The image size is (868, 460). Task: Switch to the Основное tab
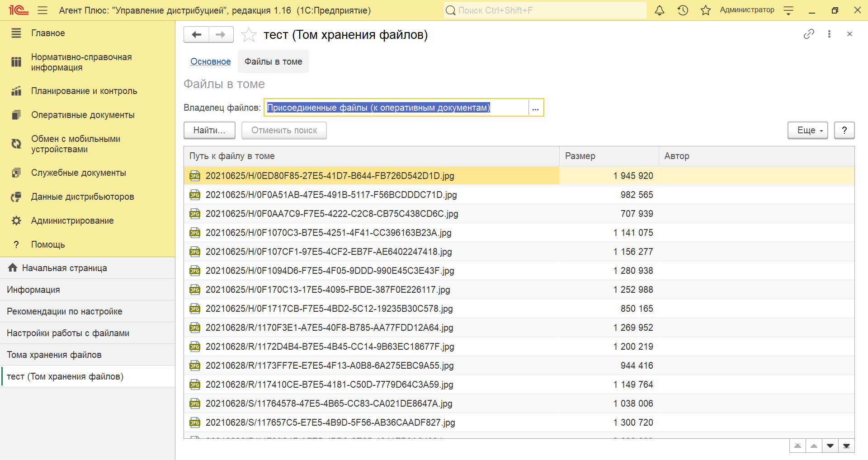click(211, 61)
